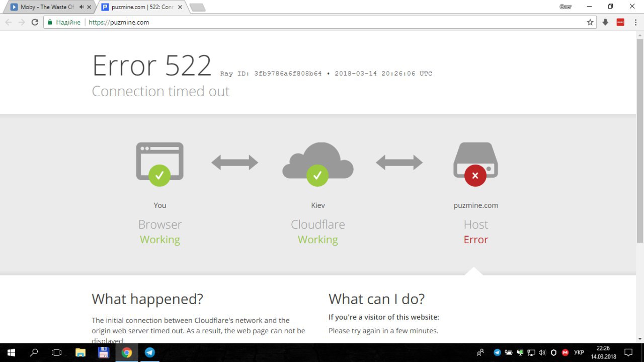The width and height of the screenshot is (644, 362).
Task: Mute the Moby tab via its speaker icon
Action: [82, 7]
